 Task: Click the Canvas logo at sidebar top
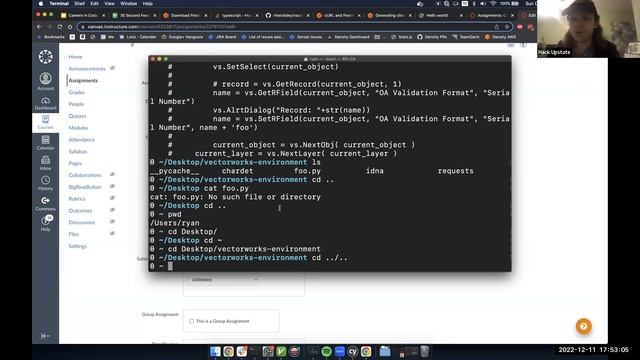45,56
